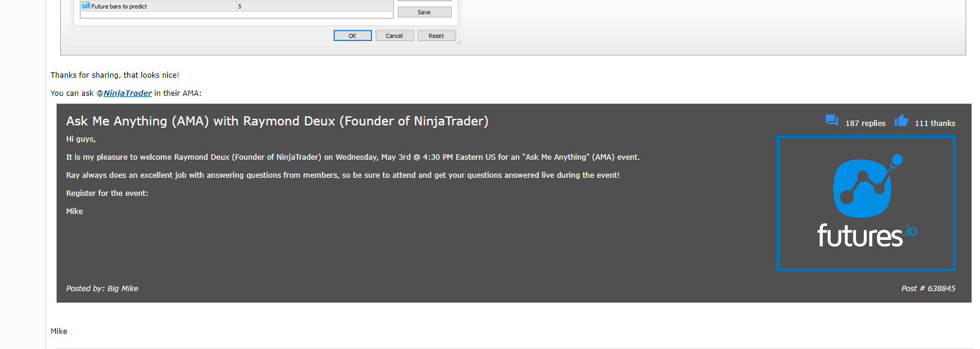Click the Post # 638845 reference

pos(928,288)
